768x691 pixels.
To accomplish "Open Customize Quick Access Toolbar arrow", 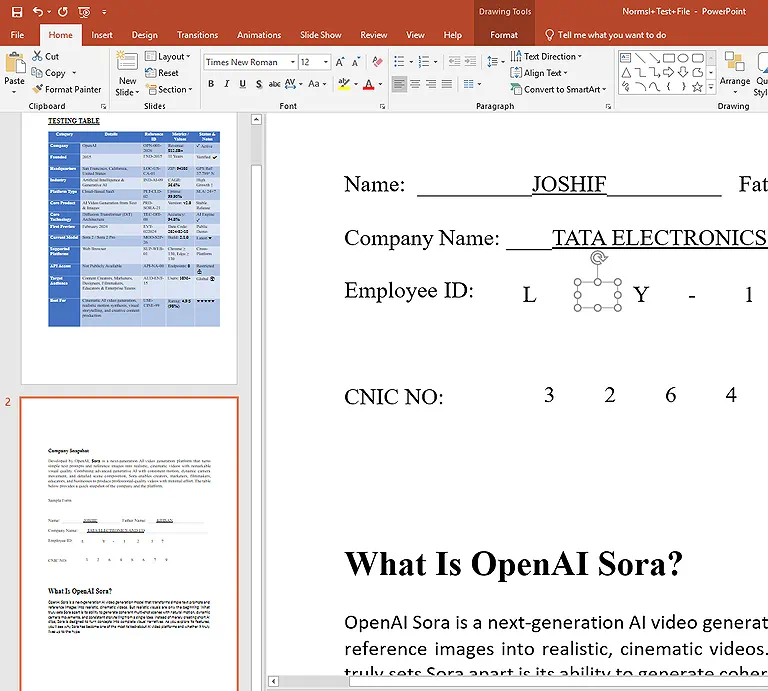I will 104,12.
